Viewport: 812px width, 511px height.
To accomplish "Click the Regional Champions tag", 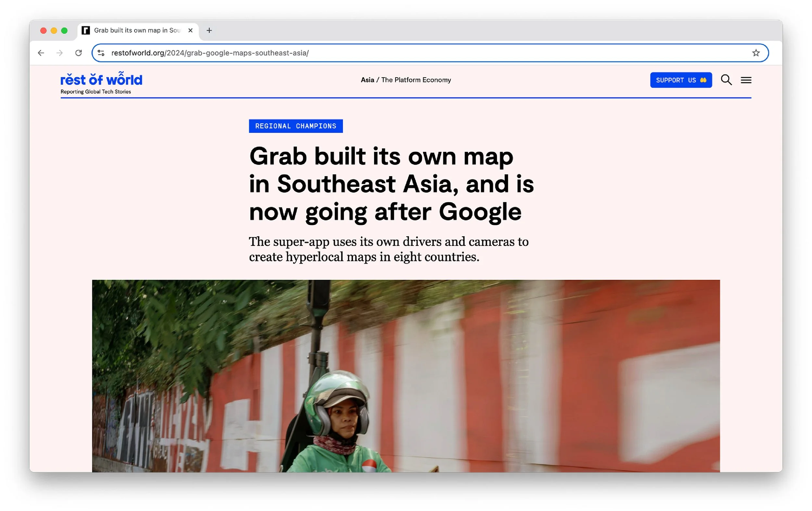I will [x=295, y=126].
